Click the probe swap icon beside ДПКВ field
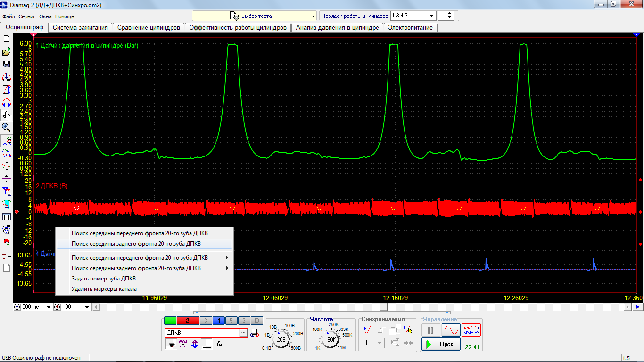 pos(255,333)
